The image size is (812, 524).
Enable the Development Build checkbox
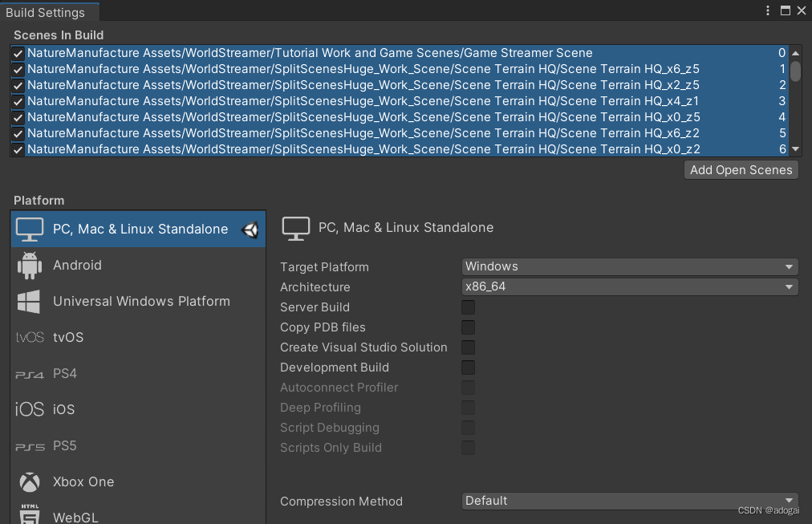click(468, 368)
